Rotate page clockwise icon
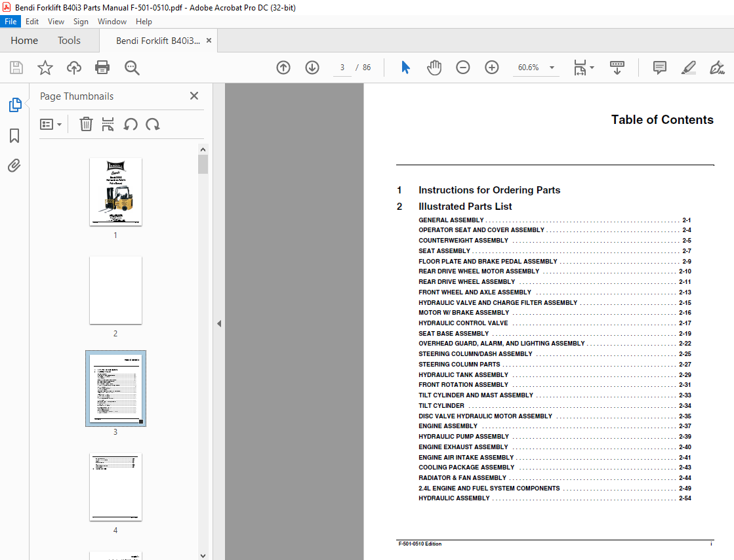The width and height of the screenshot is (734, 560). [x=153, y=125]
